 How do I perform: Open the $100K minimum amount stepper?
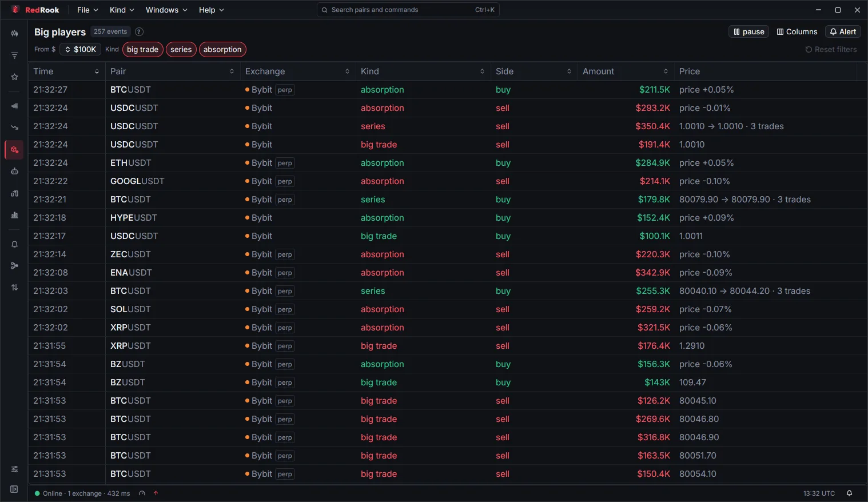(81, 50)
